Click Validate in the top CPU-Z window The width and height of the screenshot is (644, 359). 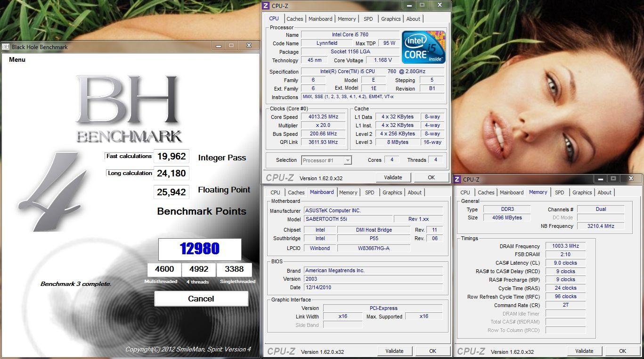point(393,177)
